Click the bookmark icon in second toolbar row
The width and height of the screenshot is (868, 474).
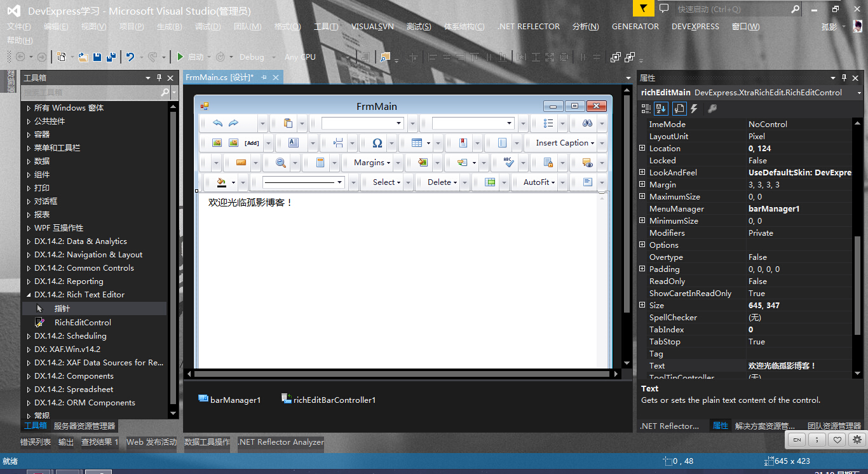click(463, 143)
